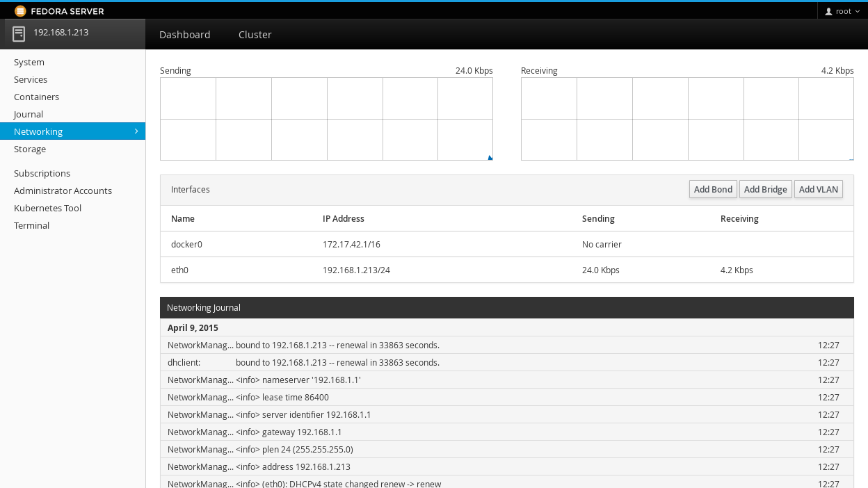Switch to the Dashboard tab
This screenshot has height=488, width=868.
184,35
